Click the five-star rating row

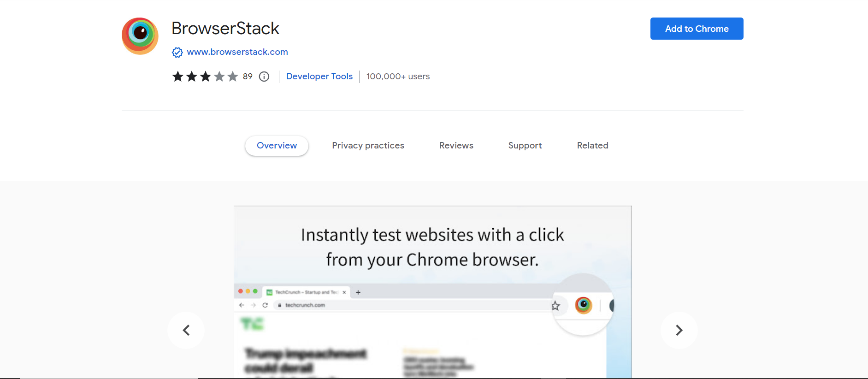pos(205,77)
